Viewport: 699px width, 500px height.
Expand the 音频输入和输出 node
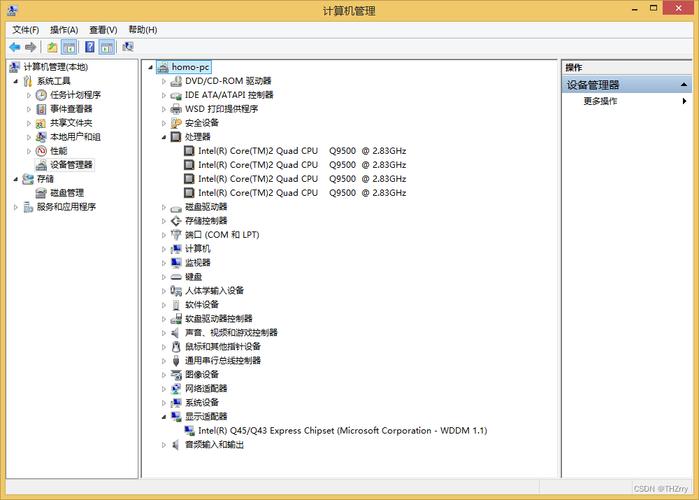[164, 445]
